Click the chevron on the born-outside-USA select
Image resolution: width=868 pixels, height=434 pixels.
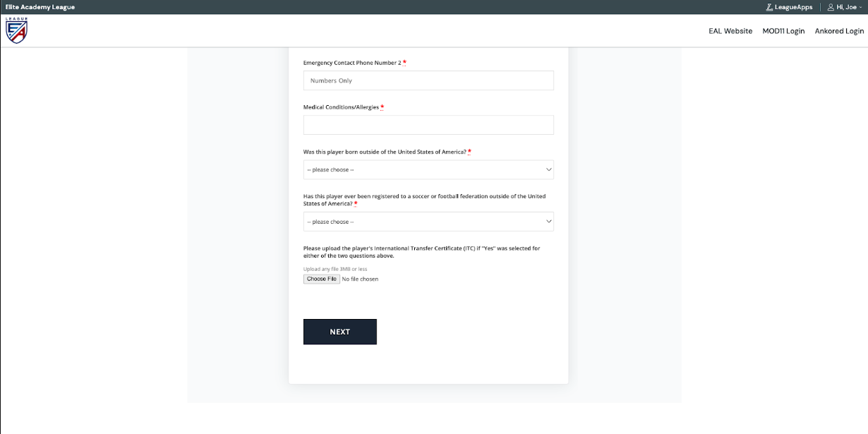tap(549, 170)
